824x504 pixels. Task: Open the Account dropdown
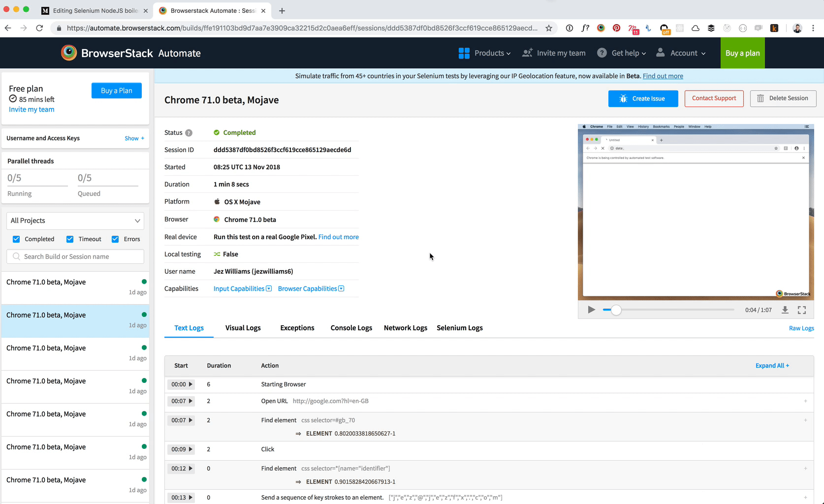(x=681, y=53)
